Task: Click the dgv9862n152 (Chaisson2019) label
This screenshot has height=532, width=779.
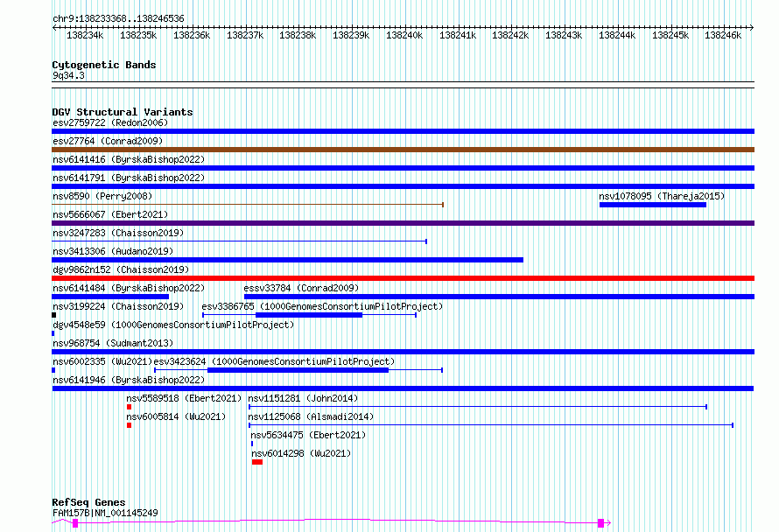Action: pyautogui.click(x=121, y=269)
